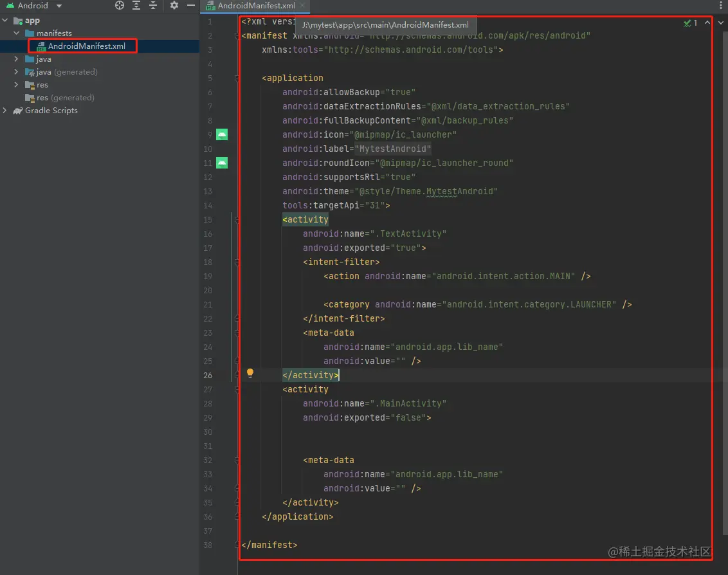The height and width of the screenshot is (575, 728).
Task: Click the tools:targetApi="31" attribute
Action: [334, 205]
